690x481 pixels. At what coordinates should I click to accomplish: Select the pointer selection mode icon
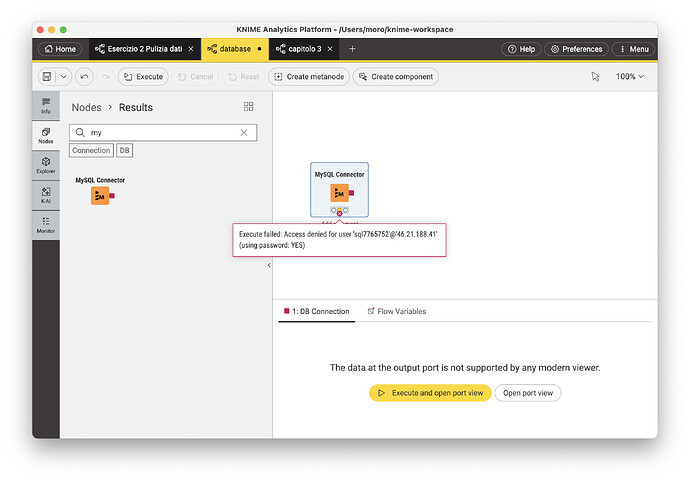pyautogui.click(x=595, y=77)
